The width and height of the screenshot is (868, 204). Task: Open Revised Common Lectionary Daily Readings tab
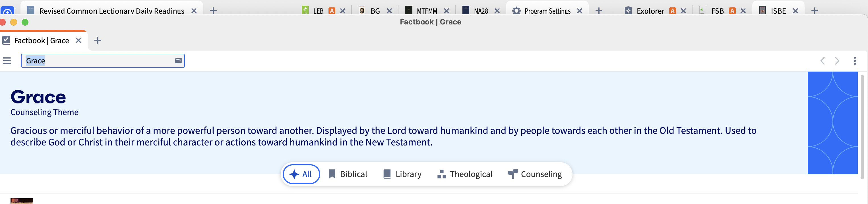click(111, 11)
